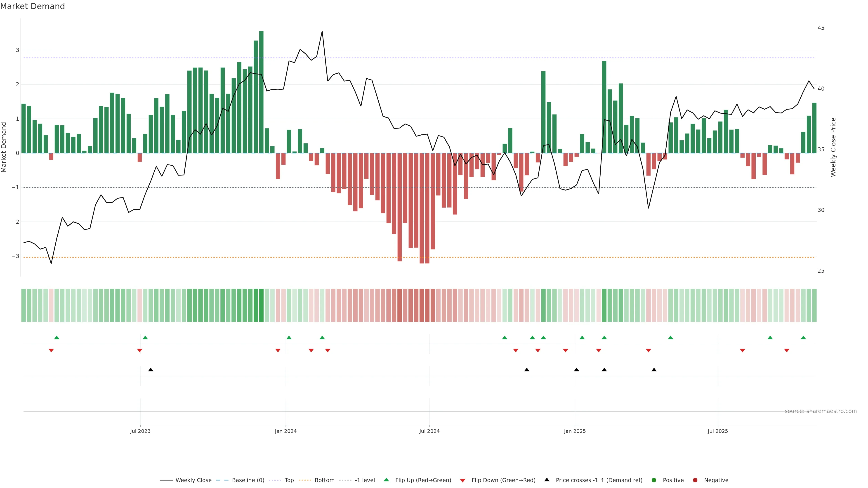Click the Jan 2025 axis label
This screenshot has width=868, height=488.
click(575, 431)
